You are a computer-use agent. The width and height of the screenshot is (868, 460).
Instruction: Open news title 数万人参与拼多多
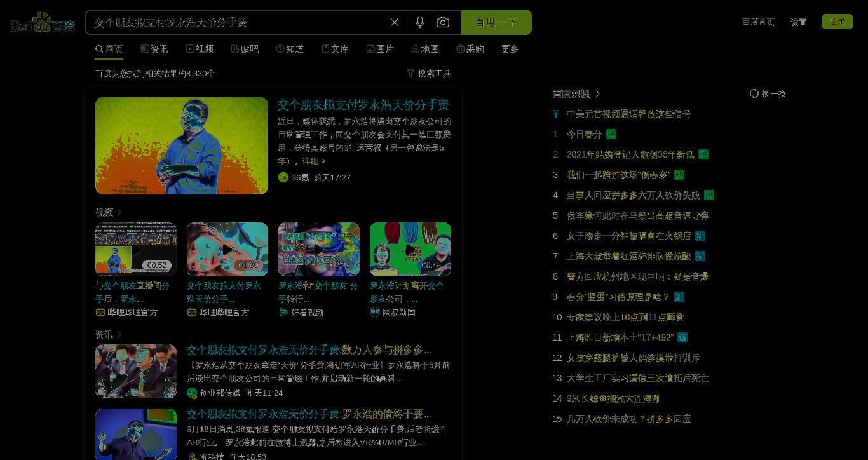tap(309, 350)
